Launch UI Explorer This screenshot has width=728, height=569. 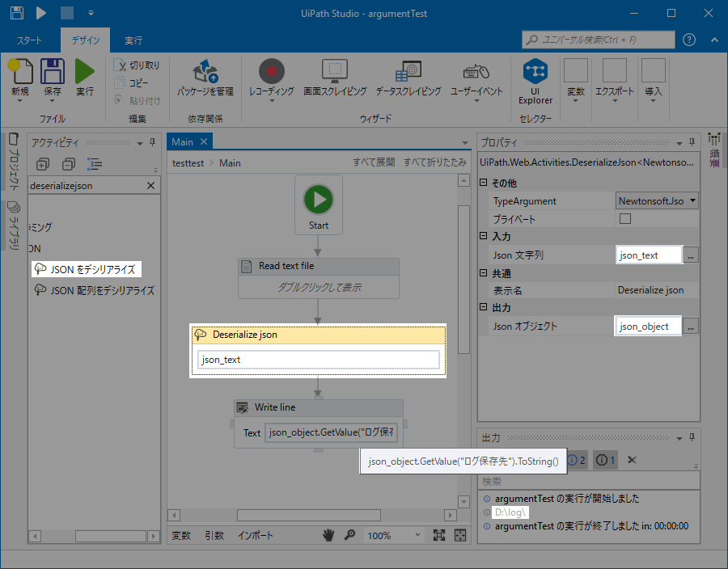pos(535,82)
